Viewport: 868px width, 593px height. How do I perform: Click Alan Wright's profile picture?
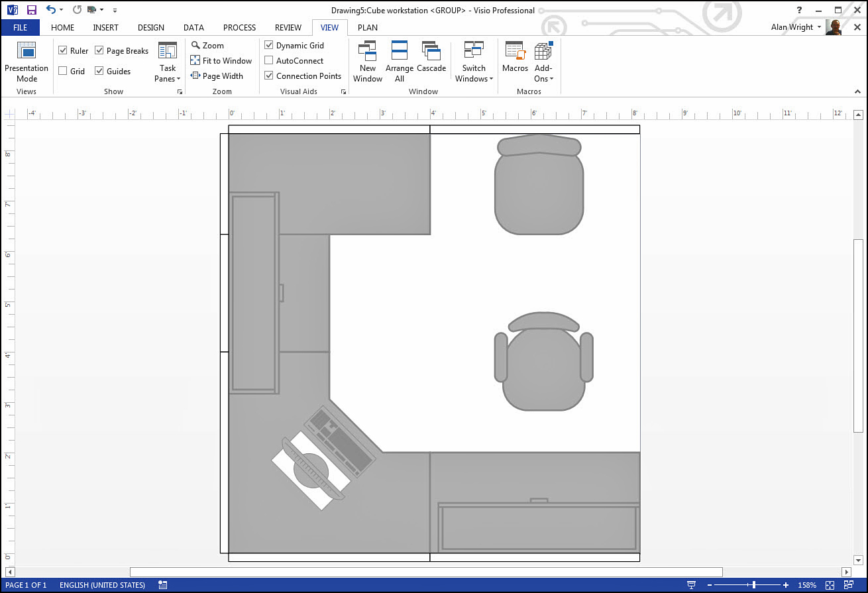point(834,27)
